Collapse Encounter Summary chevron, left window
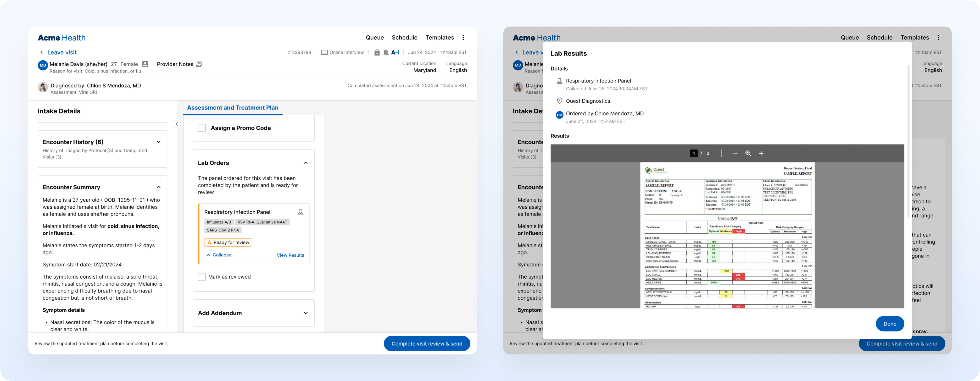Image resolution: width=980 pixels, height=381 pixels. 159,187
